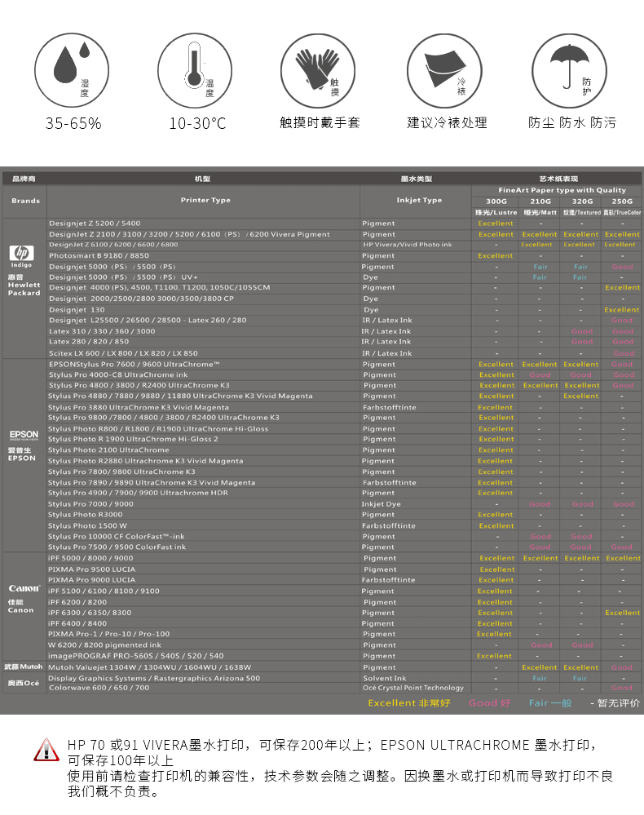Viewport: 644px width, 815px height.
Task: Click the '250G' paper weight header
Action: [622, 202]
